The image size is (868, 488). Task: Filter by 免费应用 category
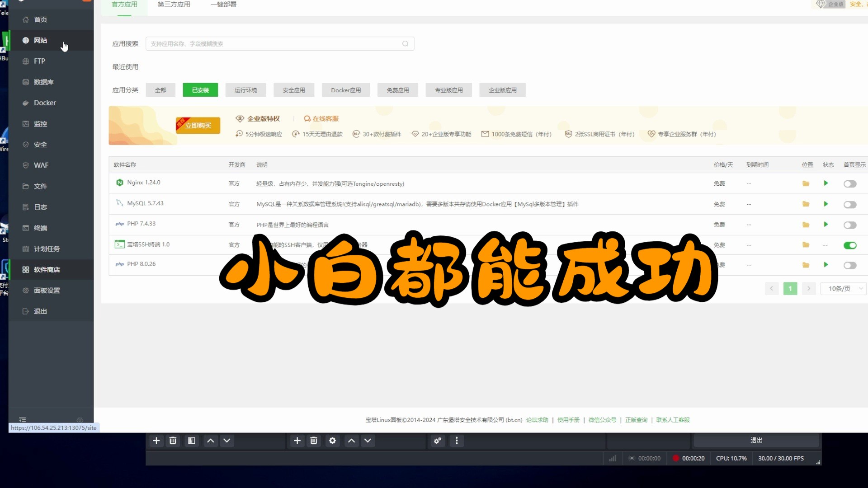click(398, 90)
